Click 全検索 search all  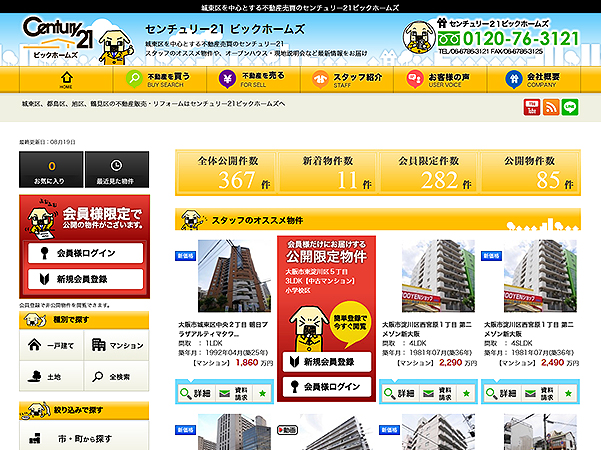point(117,376)
